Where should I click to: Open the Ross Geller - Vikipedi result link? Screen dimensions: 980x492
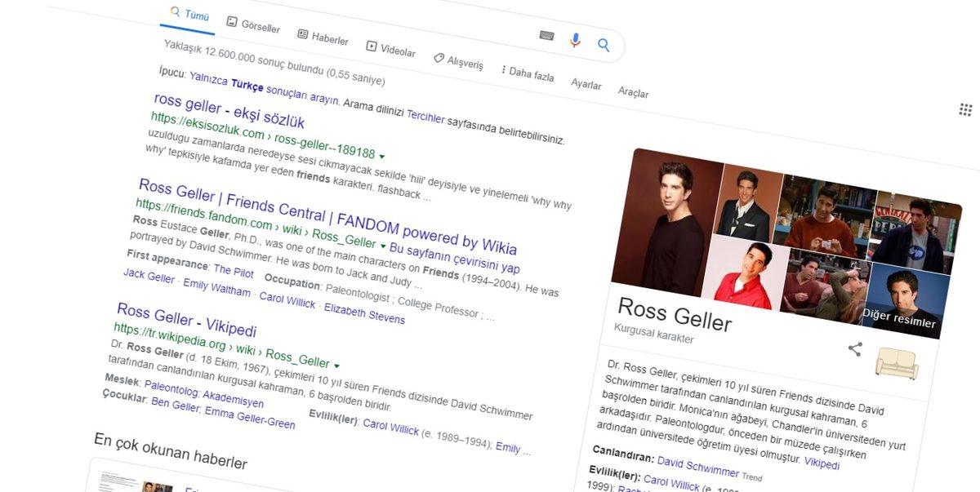184,321
